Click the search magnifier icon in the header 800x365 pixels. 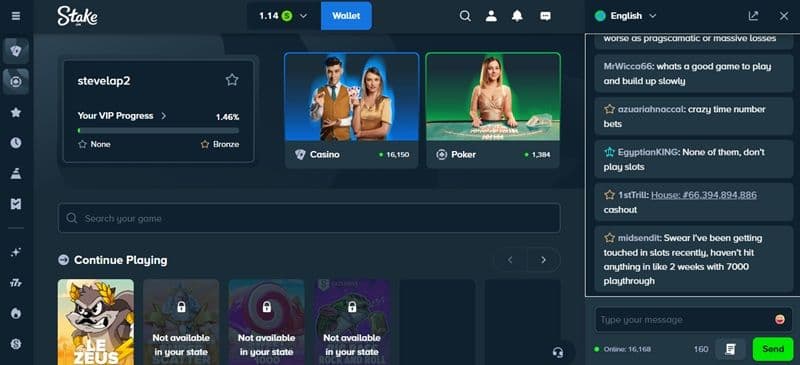(x=465, y=16)
